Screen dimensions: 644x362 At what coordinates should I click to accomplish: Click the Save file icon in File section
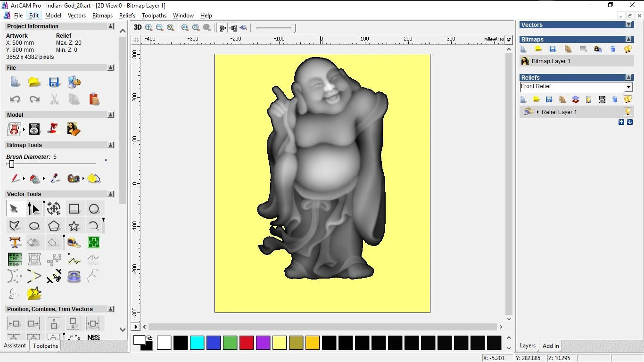pos(54,82)
